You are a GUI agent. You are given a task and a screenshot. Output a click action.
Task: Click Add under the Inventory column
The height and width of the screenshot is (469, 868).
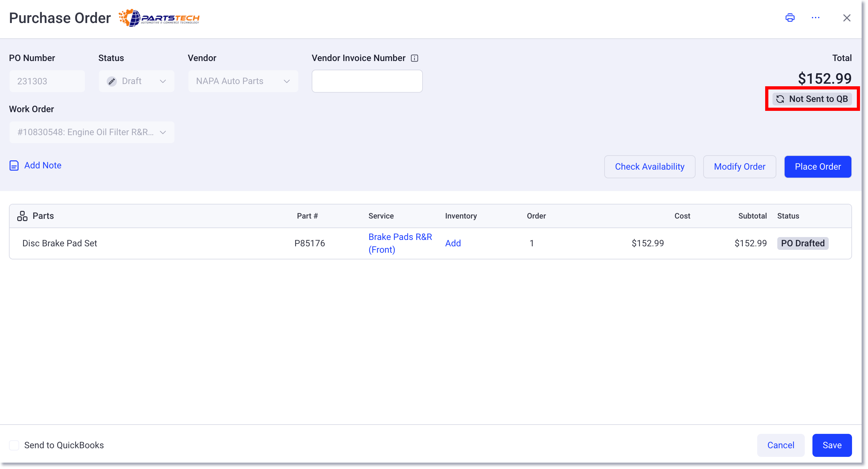[453, 243]
